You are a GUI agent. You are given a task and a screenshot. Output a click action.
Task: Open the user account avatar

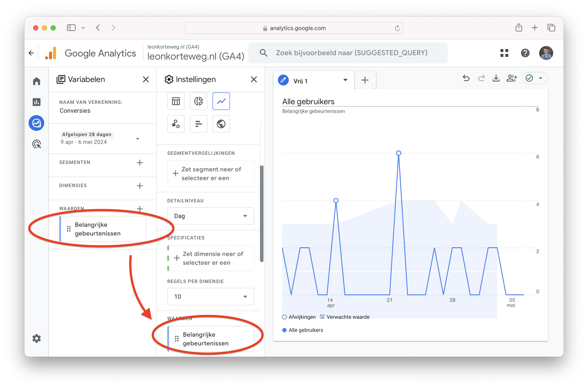click(546, 53)
